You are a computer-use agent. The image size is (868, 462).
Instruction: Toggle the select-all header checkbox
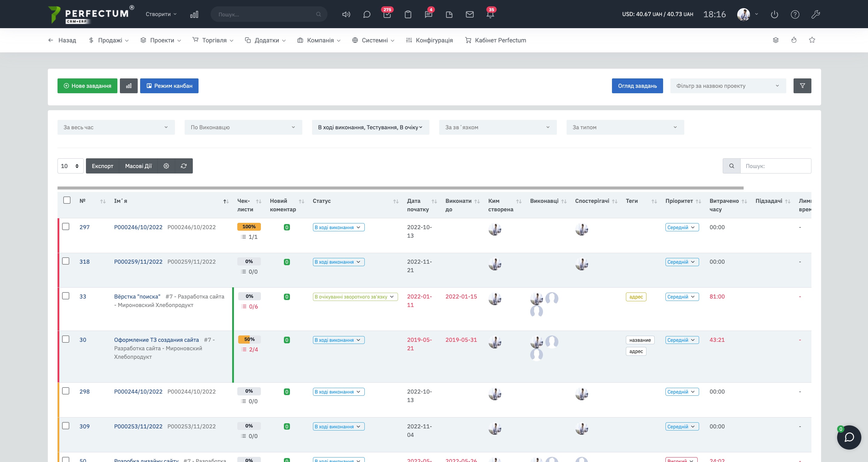pyautogui.click(x=67, y=200)
